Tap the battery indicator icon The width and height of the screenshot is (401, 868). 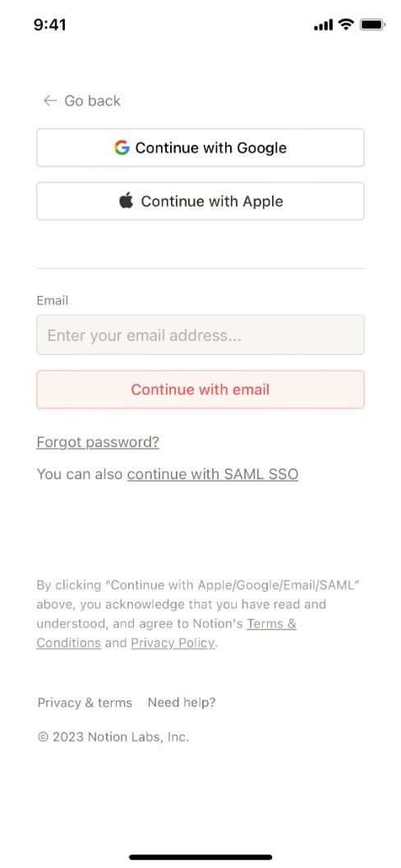pyautogui.click(x=372, y=25)
